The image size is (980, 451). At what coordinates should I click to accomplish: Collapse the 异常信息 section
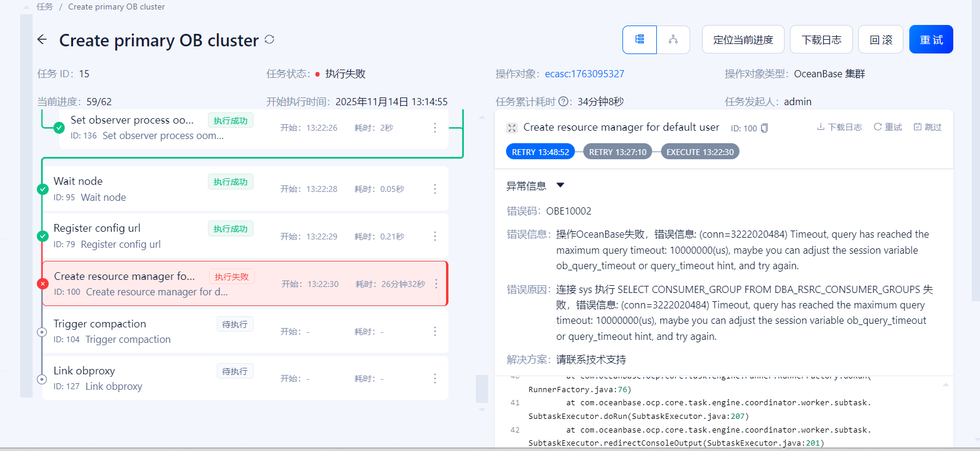coord(560,185)
